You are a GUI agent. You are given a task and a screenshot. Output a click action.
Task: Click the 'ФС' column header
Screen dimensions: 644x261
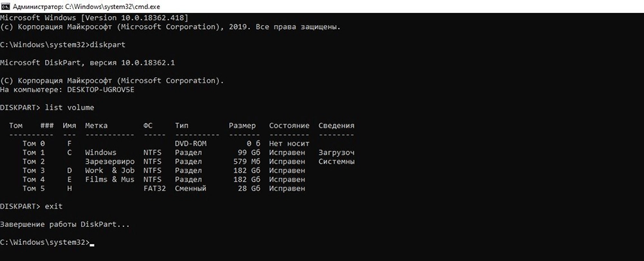148,125
